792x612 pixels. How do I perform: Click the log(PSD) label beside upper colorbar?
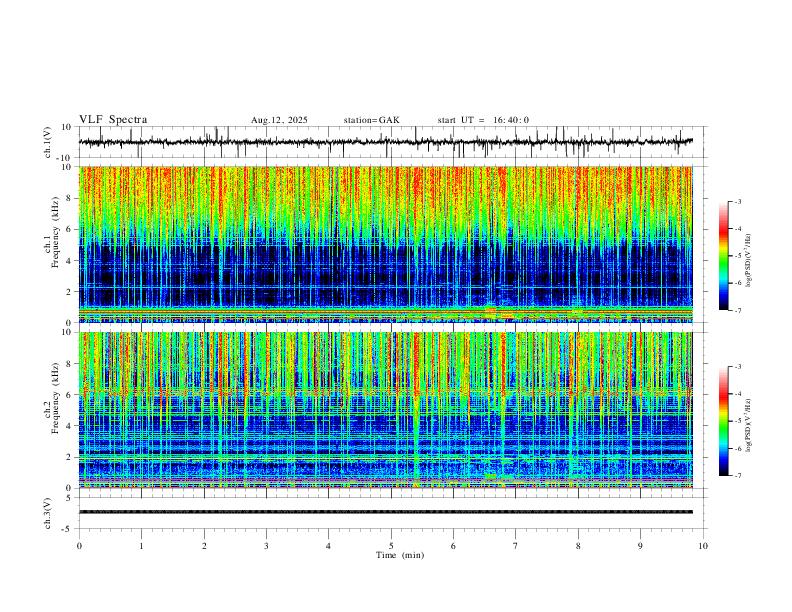click(x=748, y=261)
